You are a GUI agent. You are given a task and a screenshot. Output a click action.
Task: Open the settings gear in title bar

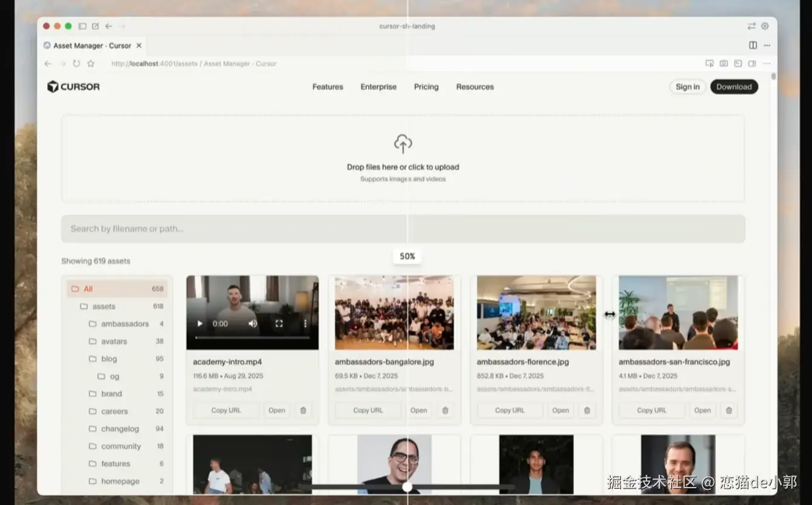(765, 26)
